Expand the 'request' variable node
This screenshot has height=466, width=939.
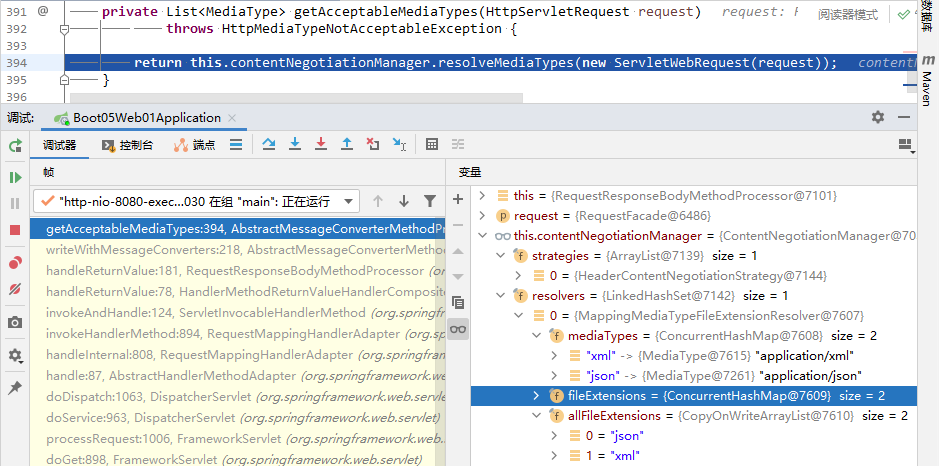[x=483, y=216]
